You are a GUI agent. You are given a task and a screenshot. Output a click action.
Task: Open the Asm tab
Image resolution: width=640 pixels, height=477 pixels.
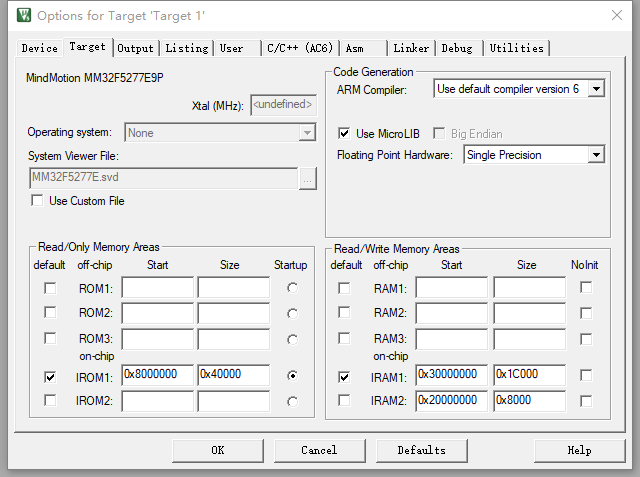pos(363,48)
